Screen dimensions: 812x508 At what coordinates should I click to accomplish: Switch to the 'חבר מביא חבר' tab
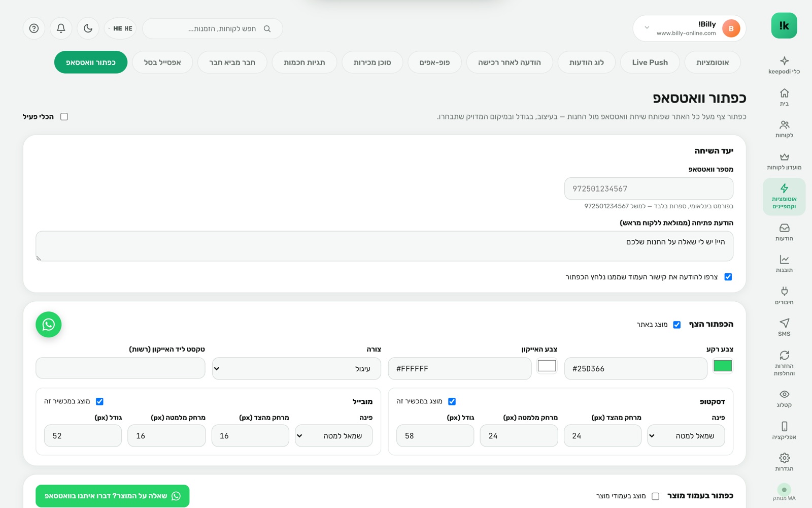[232, 62]
